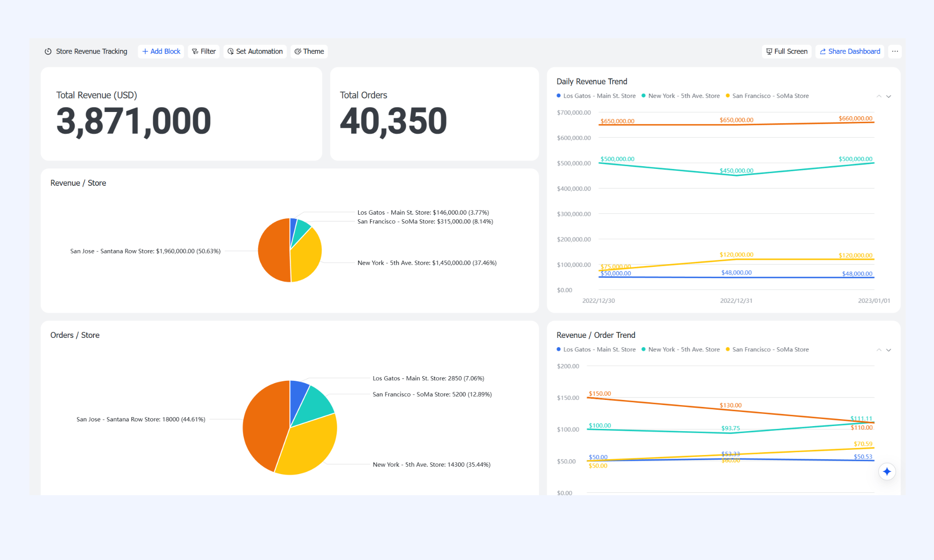934x560 pixels.
Task: Click the Full Screen button
Action: click(787, 51)
